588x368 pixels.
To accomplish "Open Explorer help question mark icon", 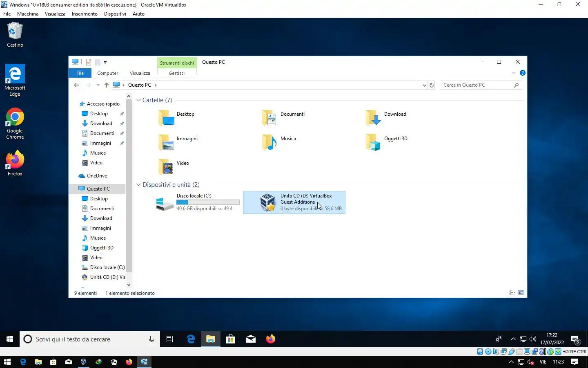I will (522, 73).
